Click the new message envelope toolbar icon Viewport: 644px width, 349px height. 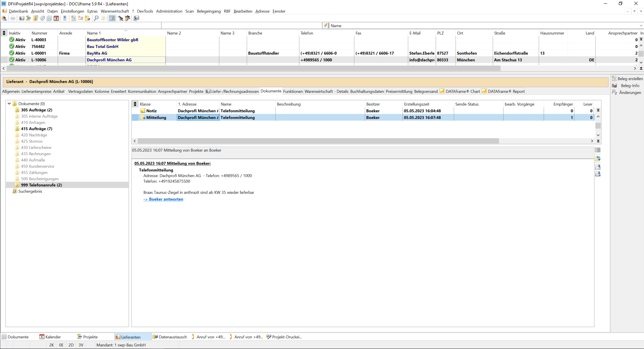coord(80,18)
